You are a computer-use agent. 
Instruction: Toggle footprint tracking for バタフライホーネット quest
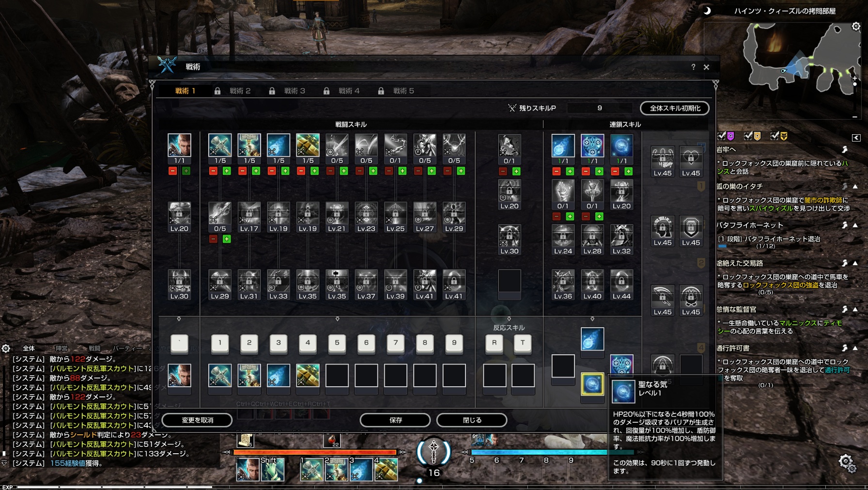click(x=845, y=225)
